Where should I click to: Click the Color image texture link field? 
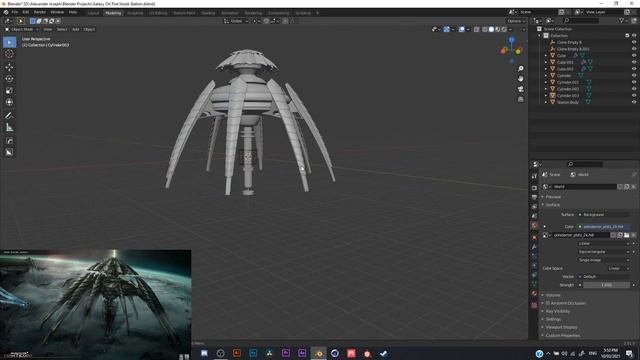(x=604, y=227)
